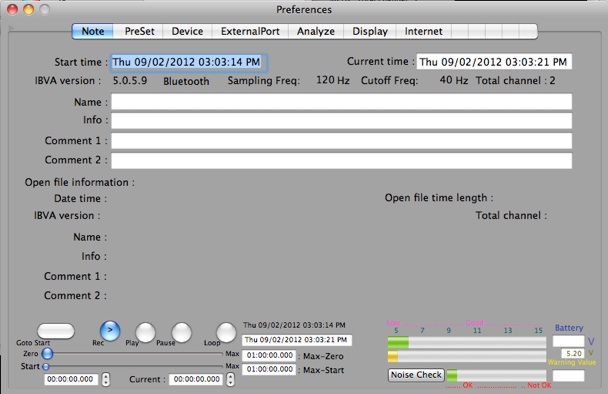Focus the Name text field
608x394 pixels.
click(x=341, y=102)
